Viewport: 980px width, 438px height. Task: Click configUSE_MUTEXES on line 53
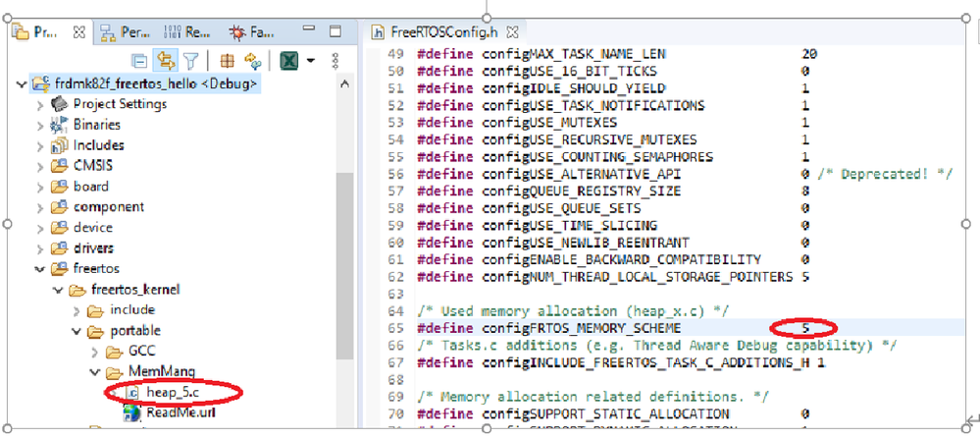click(549, 122)
